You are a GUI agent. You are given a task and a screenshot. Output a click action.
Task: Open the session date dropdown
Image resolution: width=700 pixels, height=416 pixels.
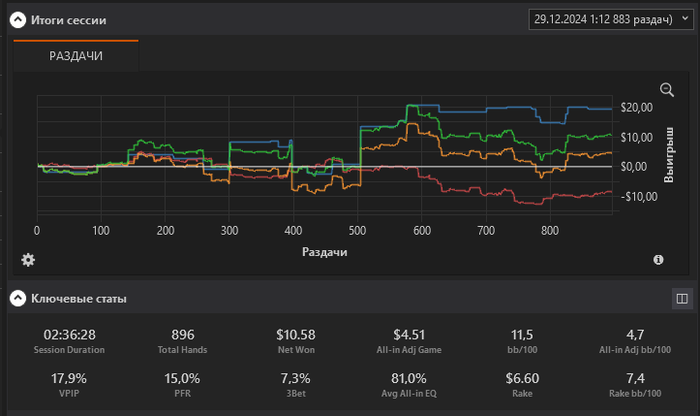point(611,19)
